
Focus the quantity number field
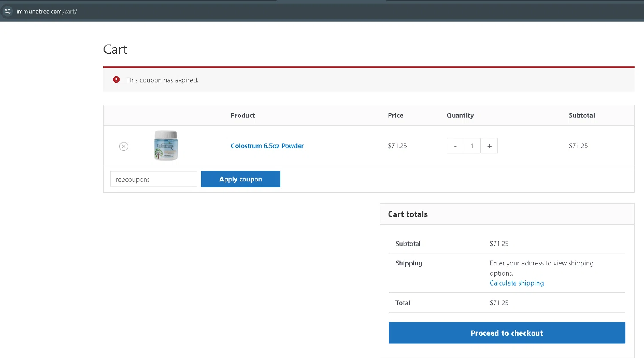(x=472, y=146)
